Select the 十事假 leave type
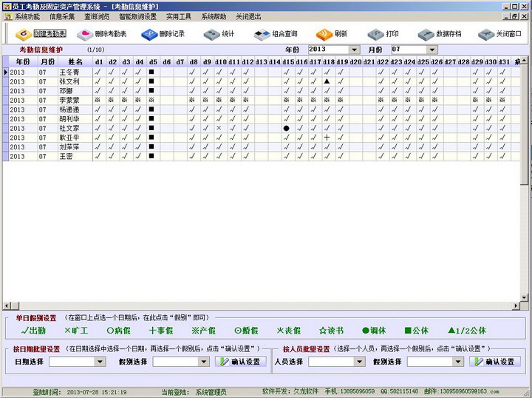532x398 pixels. pos(161,331)
